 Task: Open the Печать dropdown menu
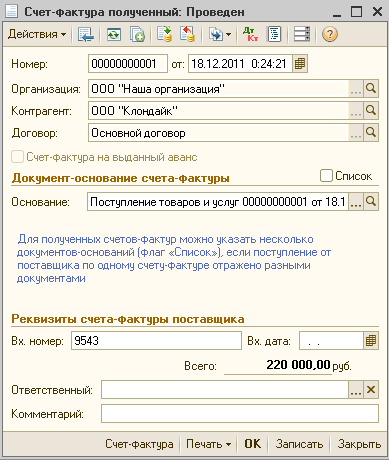pyautogui.click(x=209, y=444)
